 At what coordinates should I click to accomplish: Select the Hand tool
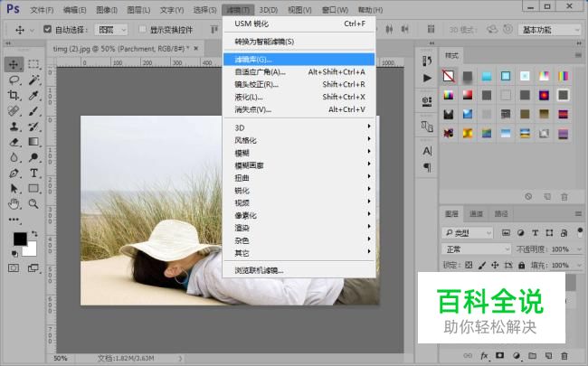14,203
